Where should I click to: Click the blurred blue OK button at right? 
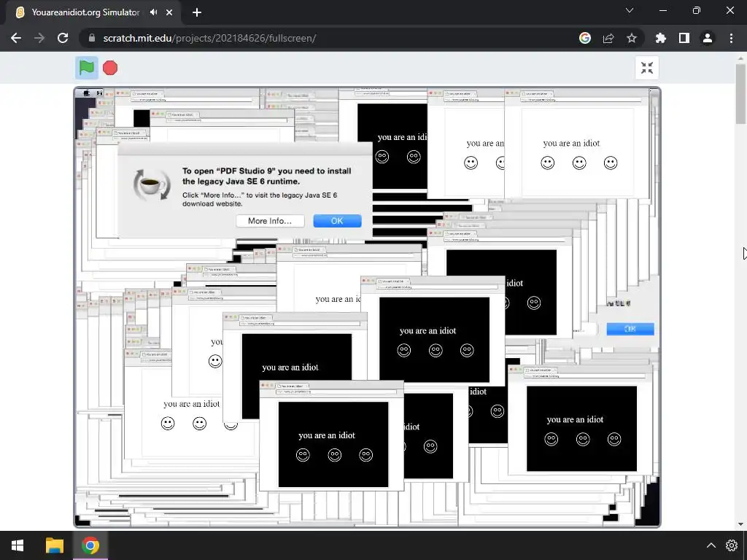pyautogui.click(x=630, y=329)
